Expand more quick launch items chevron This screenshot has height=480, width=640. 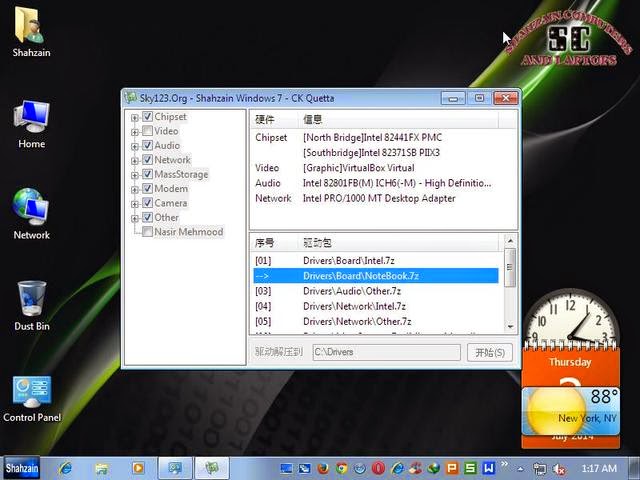[504, 464]
